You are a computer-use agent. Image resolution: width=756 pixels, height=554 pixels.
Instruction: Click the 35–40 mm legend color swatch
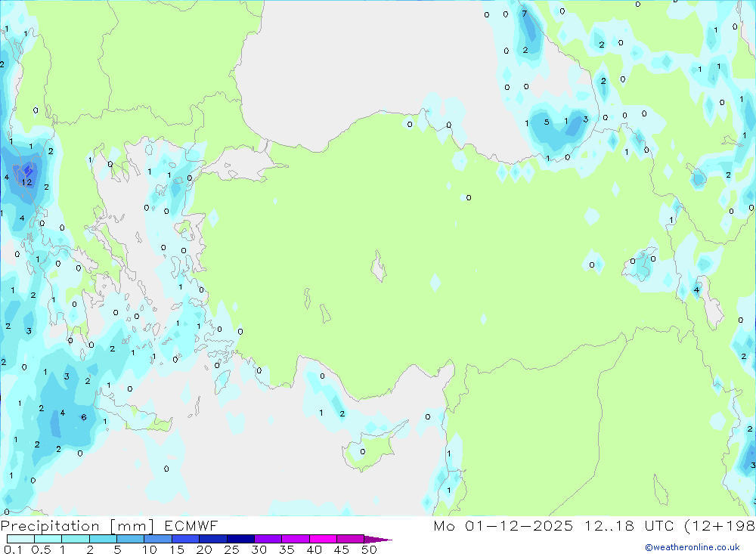click(296, 539)
